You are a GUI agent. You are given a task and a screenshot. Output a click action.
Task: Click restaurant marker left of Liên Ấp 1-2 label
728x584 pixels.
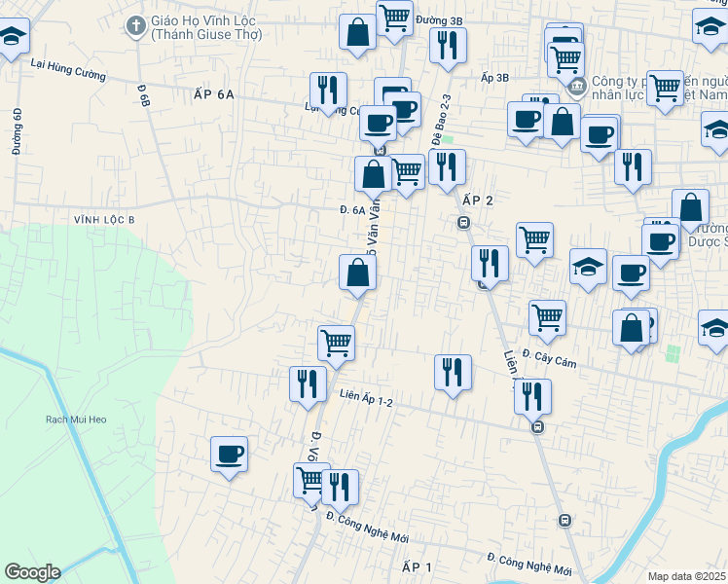(x=308, y=387)
